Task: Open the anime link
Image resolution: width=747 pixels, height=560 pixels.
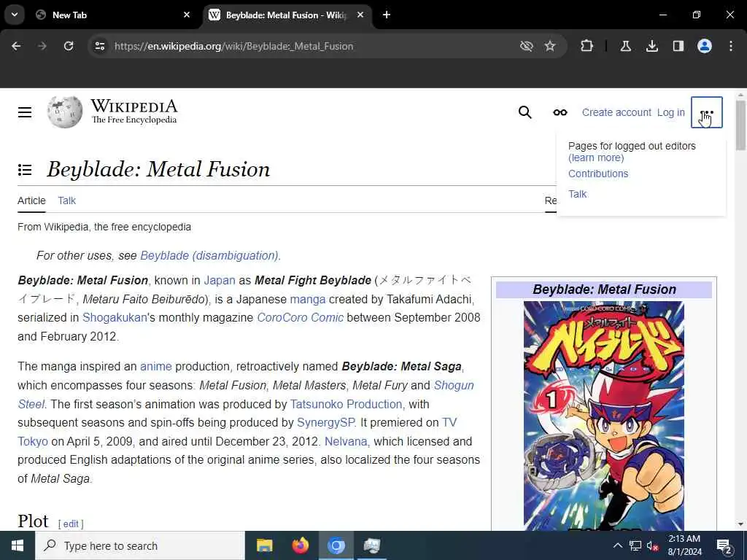Action: (x=156, y=367)
